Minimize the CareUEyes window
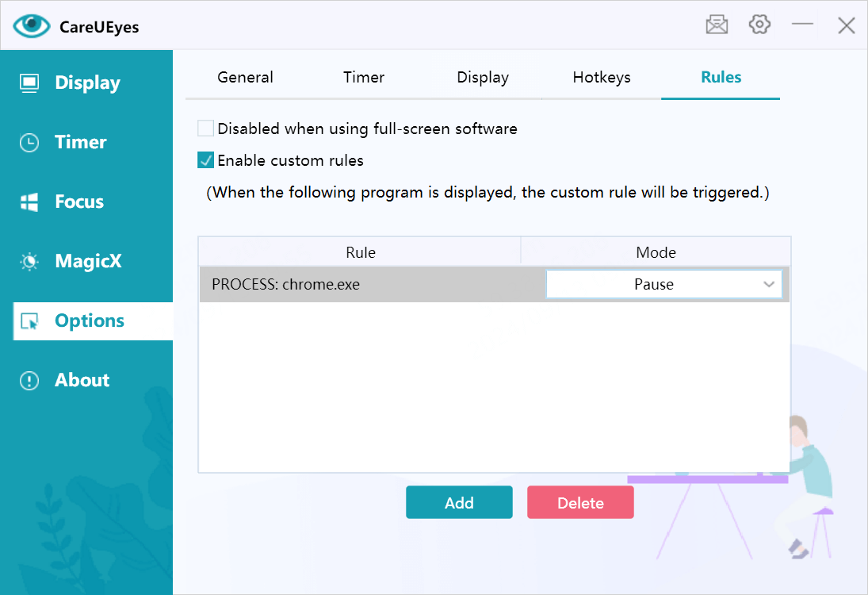868x595 pixels. click(802, 25)
